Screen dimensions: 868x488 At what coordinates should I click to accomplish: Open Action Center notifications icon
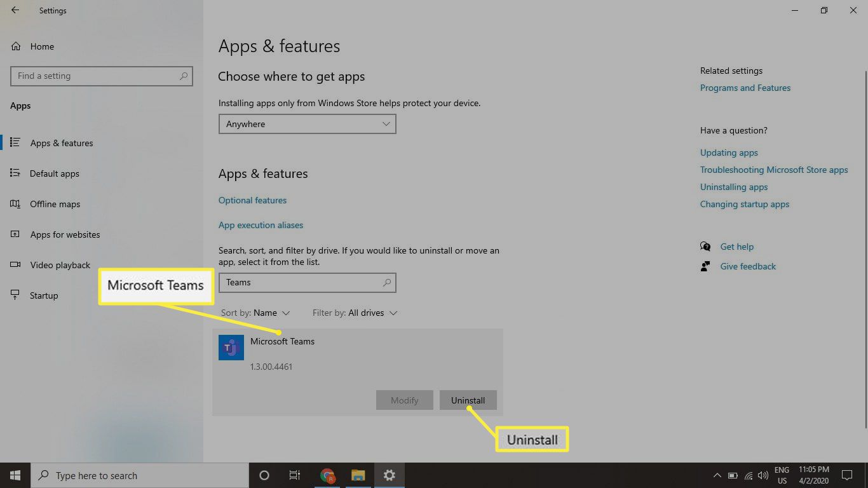pos(847,475)
